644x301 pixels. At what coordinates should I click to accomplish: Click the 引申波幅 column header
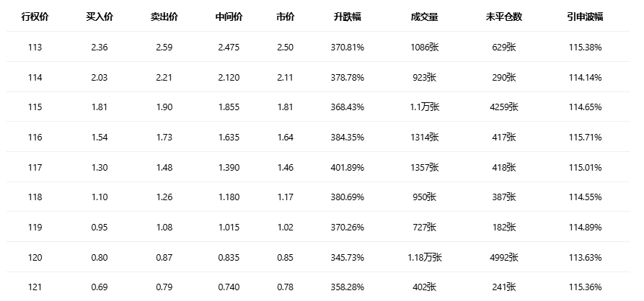585,17
